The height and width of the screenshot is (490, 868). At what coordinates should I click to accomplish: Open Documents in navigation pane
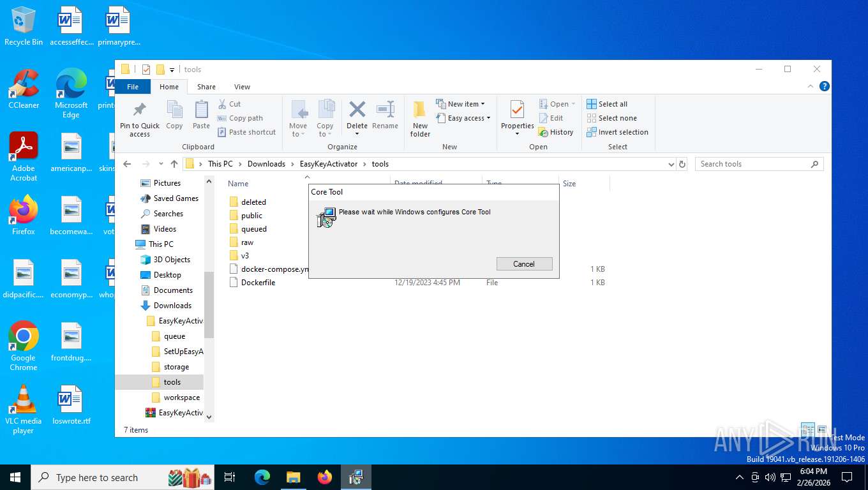pyautogui.click(x=173, y=290)
